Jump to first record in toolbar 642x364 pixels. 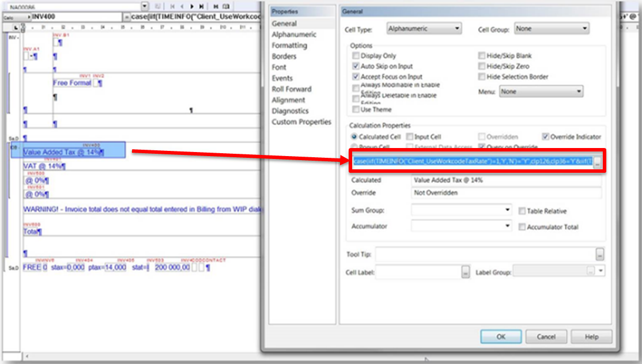click(x=171, y=6)
